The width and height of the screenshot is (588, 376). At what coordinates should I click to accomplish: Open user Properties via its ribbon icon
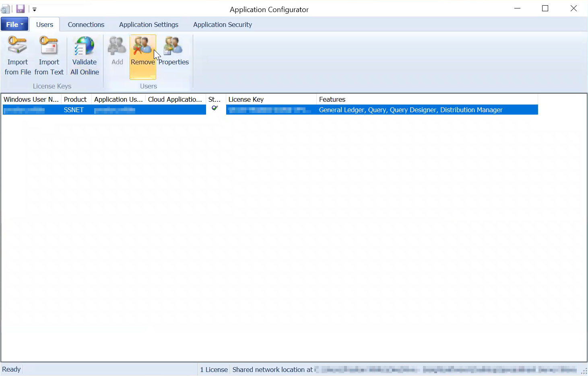point(173,45)
